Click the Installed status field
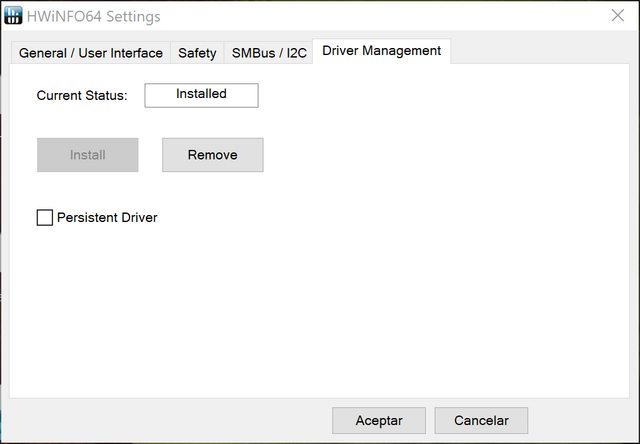 point(201,95)
